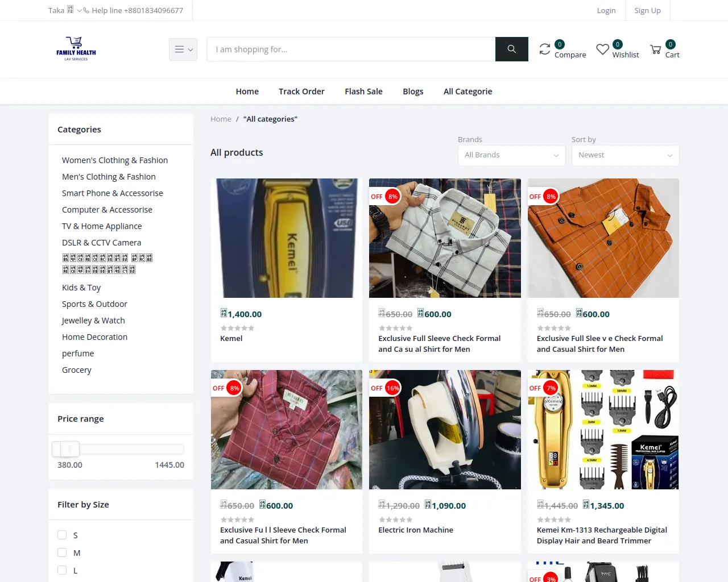The image size is (728, 582).
Task: Click the 1,400.00 Kemei price
Action: (241, 314)
